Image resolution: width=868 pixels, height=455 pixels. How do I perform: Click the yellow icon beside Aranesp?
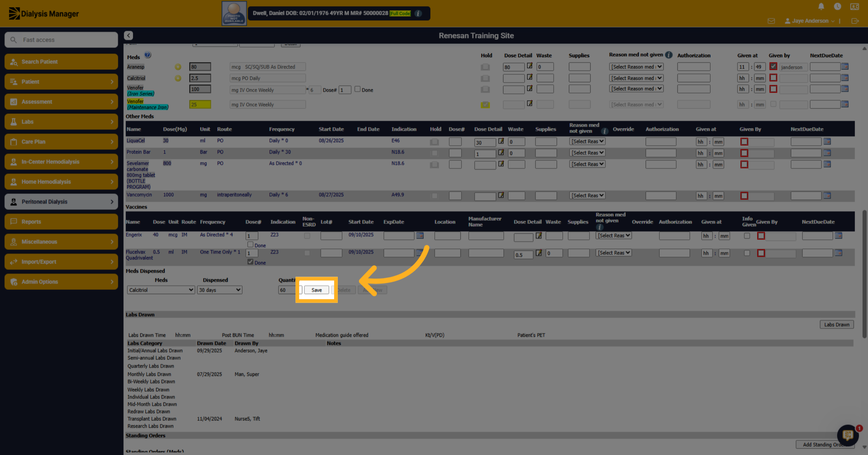tap(178, 67)
